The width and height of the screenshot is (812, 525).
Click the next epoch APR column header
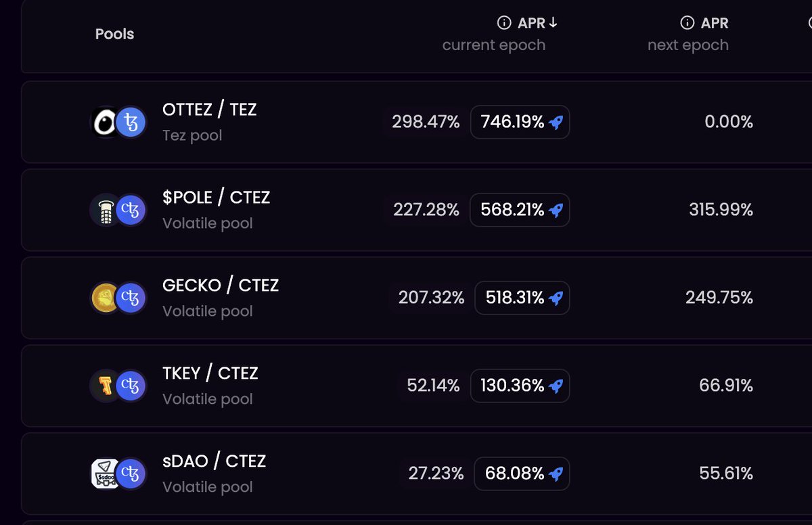(x=688, y=34)
